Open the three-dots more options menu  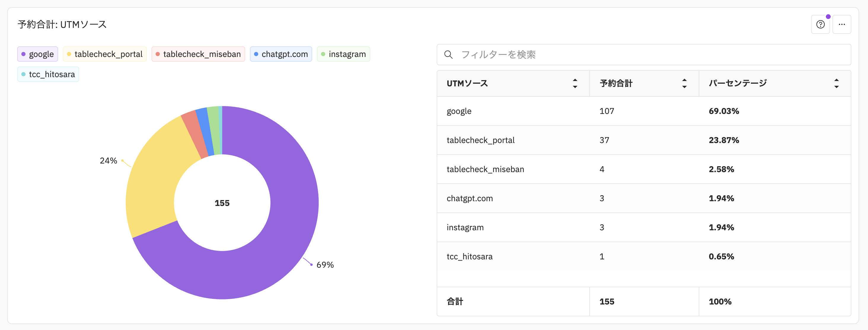tap(842, 24)
